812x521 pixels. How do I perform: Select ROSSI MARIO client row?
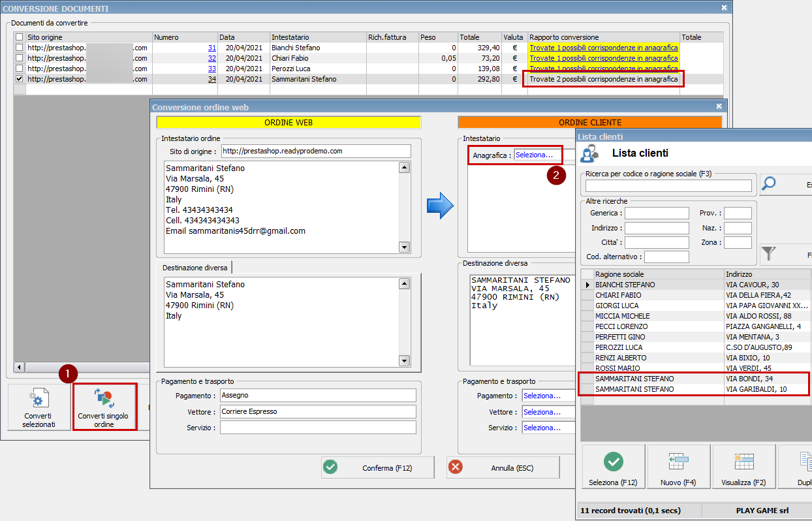(695, 368)
